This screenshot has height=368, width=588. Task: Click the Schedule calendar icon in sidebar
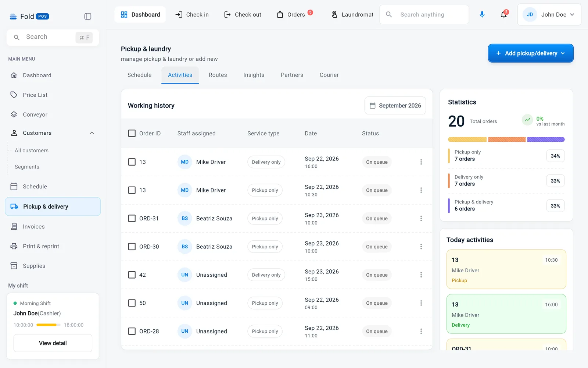point(14,187)
